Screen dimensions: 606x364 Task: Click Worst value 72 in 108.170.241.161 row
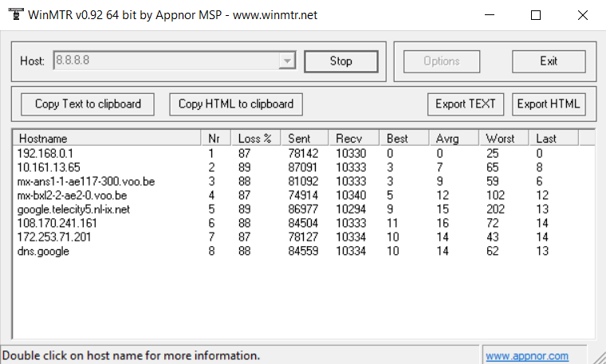pyautogui.click(x=493, y=223)
